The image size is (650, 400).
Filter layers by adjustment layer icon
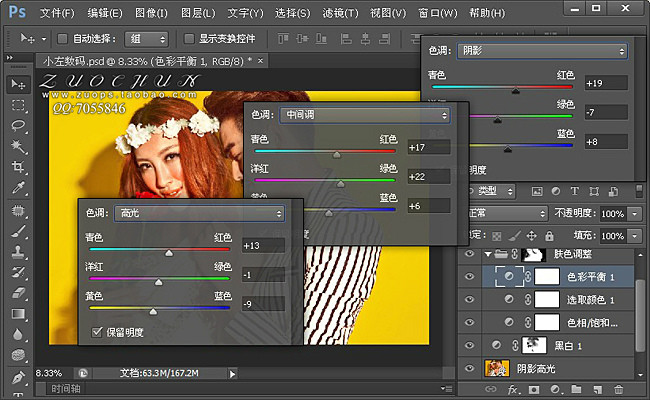[x=555, y=191]
